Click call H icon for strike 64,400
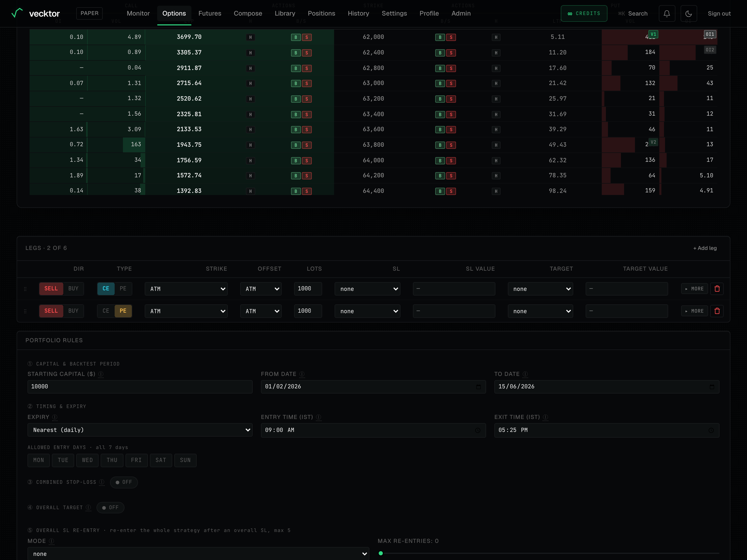Screen dimensions: 747x560 [x=250, y=191]
